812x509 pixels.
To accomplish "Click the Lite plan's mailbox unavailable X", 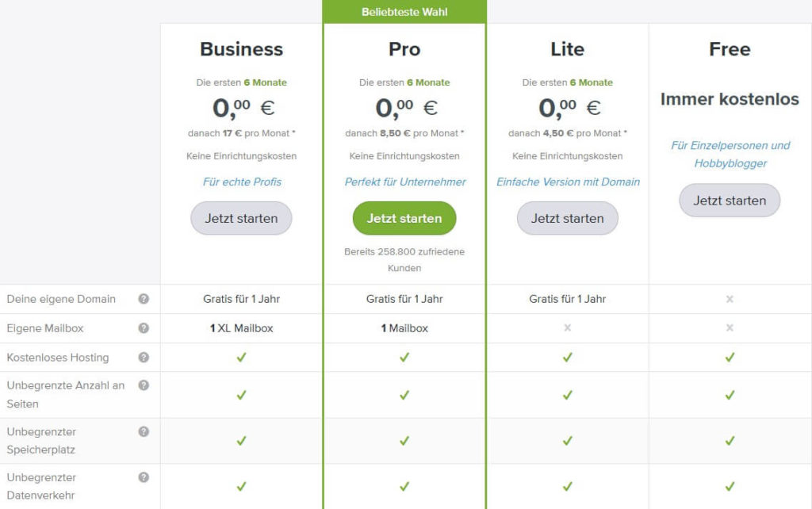I will (567, 328).
